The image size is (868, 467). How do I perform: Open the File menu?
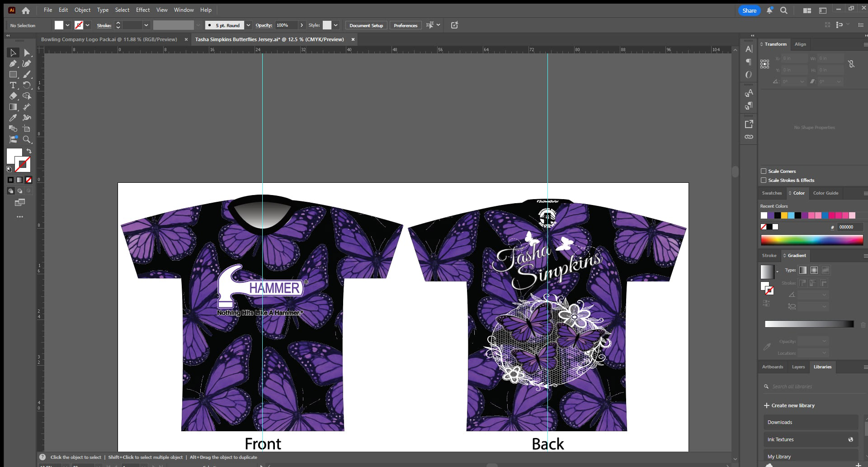(48, 10)
